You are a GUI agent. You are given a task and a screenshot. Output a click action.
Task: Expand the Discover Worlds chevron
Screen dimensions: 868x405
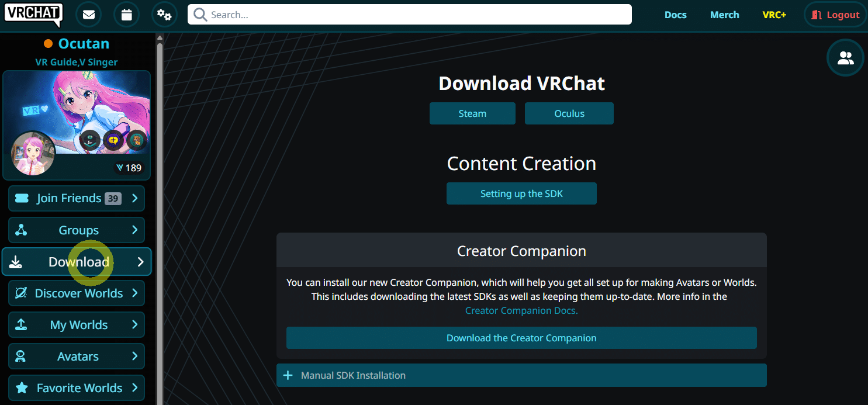134,293
